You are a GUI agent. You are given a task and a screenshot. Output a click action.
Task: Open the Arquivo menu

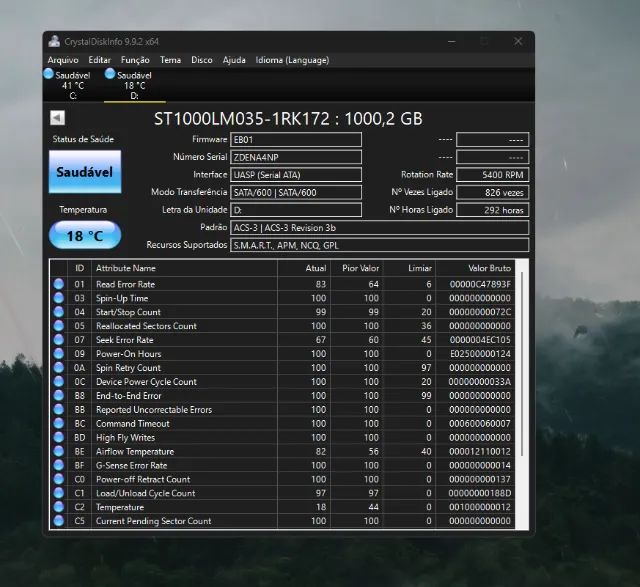tap(63, 60)
